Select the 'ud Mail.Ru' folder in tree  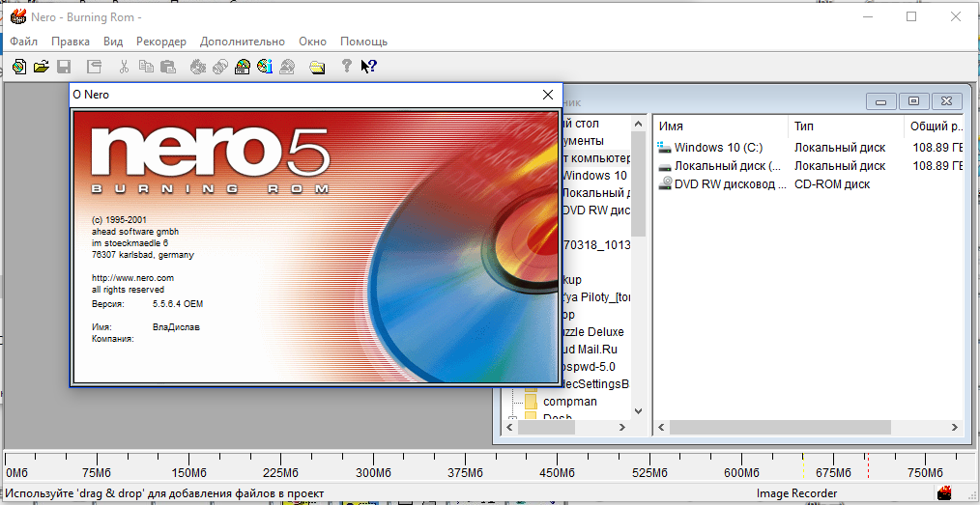pyautogui.click(x=589, y=350)
